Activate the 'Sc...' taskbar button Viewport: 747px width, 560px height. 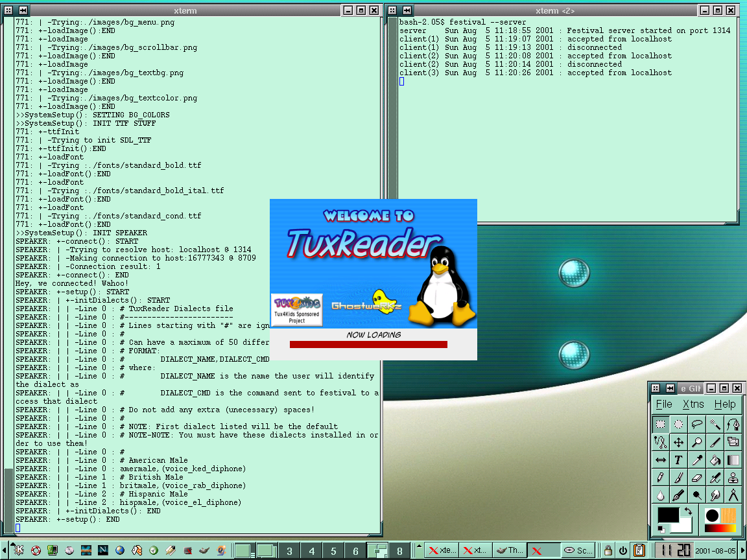[578, 550]
